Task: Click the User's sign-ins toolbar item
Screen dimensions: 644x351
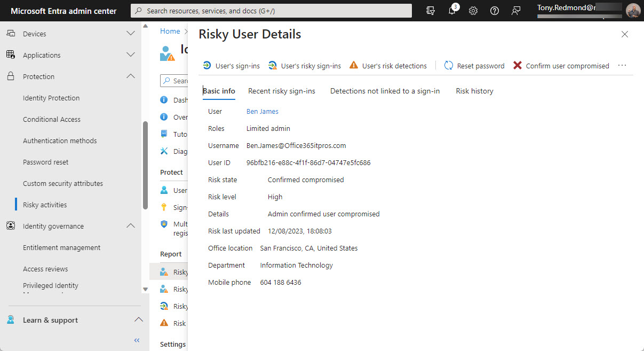Action: coord(232,66)
